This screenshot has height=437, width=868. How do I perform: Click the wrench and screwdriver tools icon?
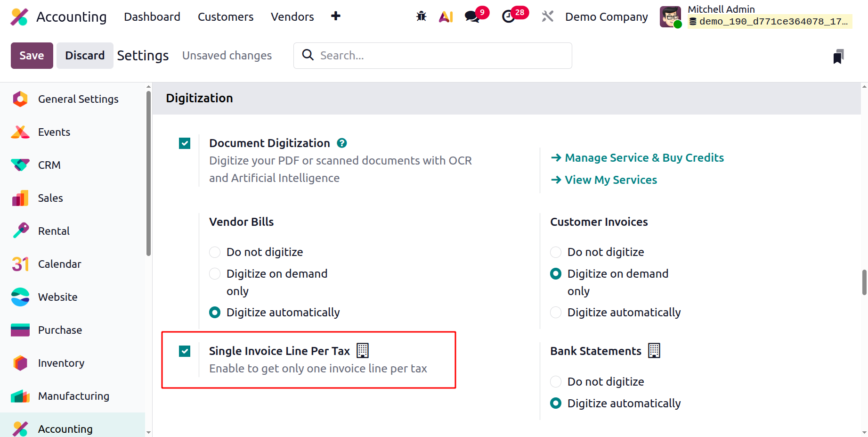[547, 16]
